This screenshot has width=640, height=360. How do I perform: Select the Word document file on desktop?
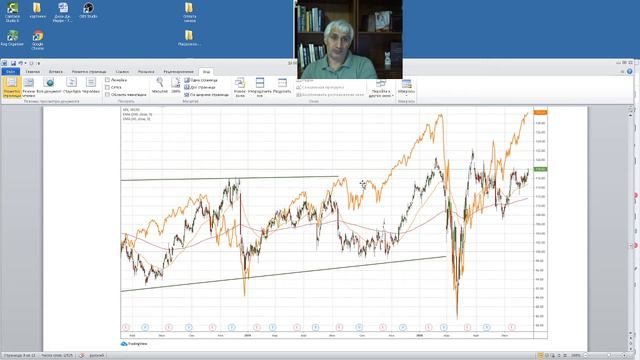point(63,12)
